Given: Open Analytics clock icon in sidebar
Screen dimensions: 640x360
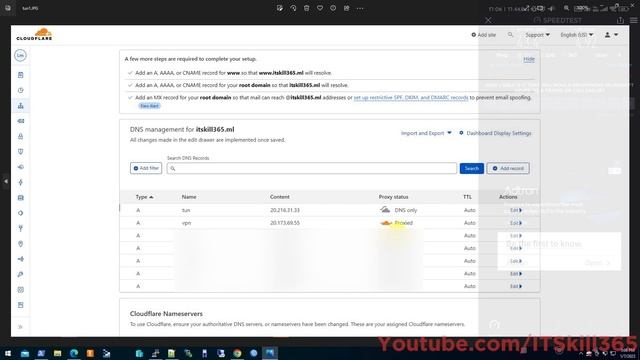Looking at the screenshot, I should tap(21, 90).
